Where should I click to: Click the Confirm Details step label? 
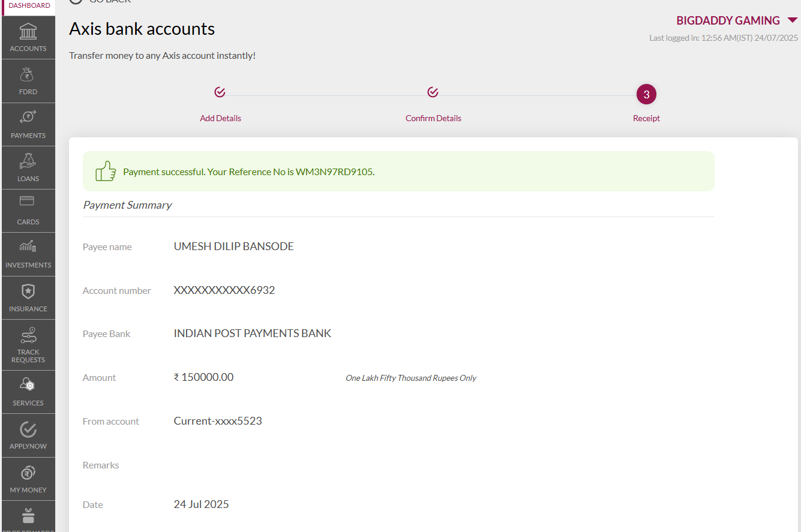pos(433,118)
